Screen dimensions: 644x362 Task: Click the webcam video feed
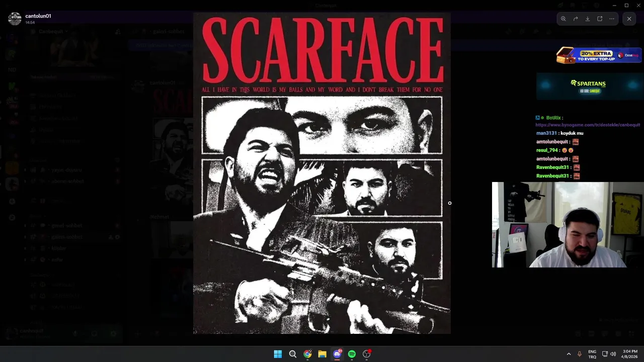tap(568, 225)
